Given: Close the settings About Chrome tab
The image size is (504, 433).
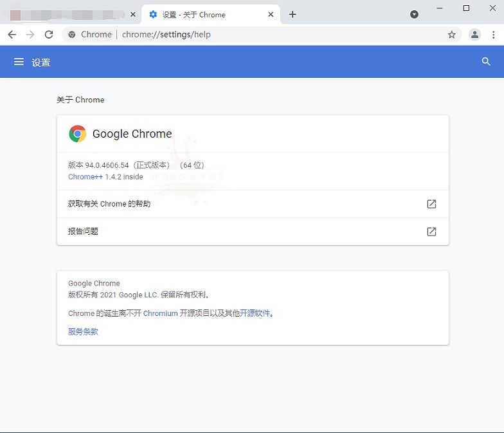Looking at the screenshot, I should 271,14.
